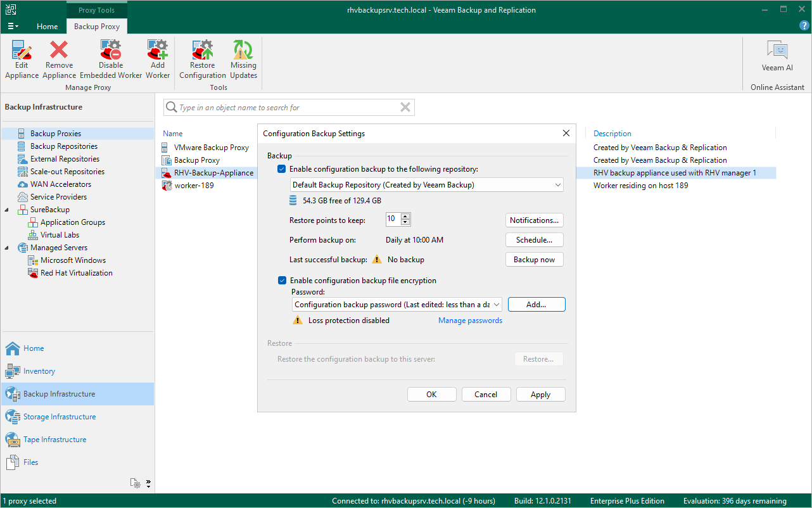Click the Backup now button

[x=535, y=260]
